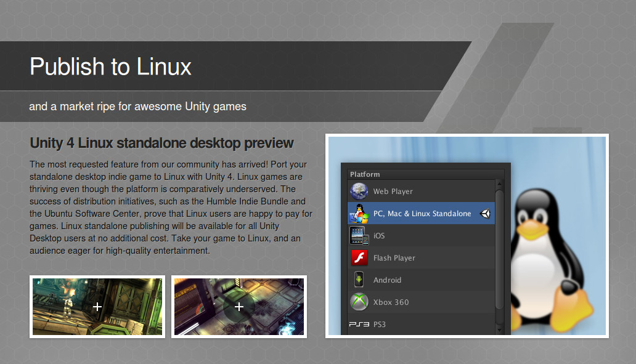Click the PS3 logo icon
The image size is (636, 364).
(359, 325)
